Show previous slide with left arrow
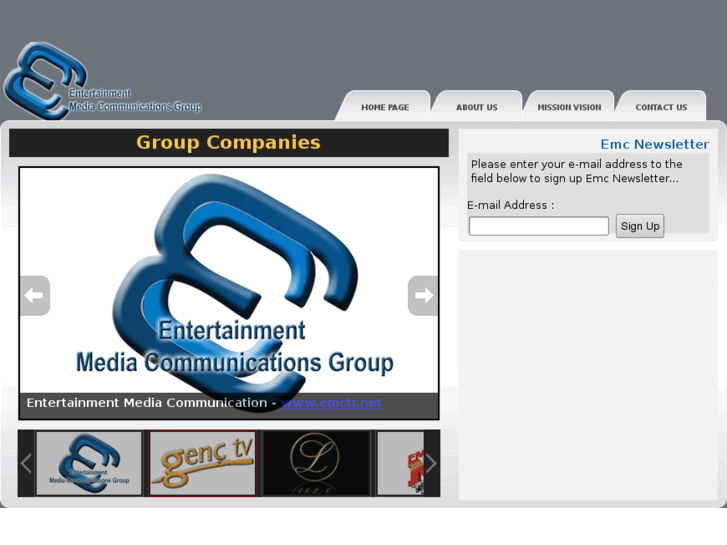Viewport: 727px width, 545px height. click(x=35, y=295)
